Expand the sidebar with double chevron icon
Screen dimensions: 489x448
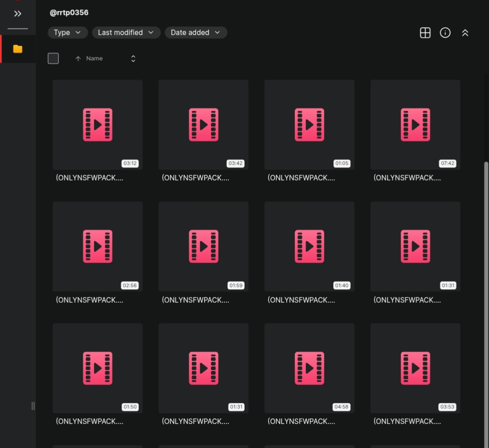[18, 14]
